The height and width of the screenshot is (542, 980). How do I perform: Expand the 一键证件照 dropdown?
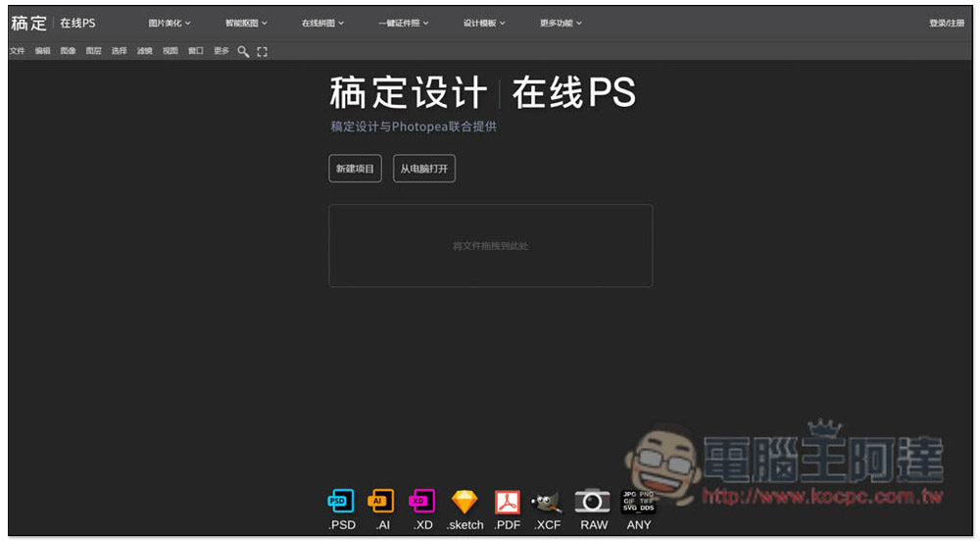(403, 24)
